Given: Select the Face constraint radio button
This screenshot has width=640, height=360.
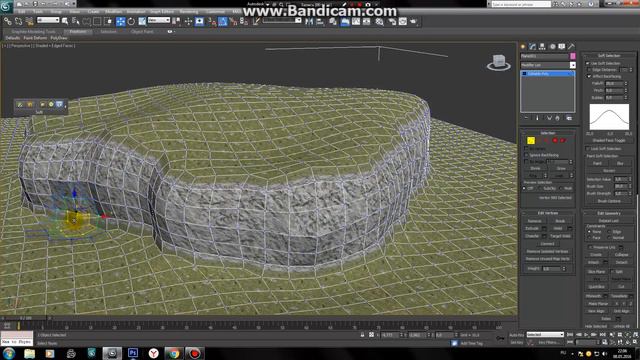Looking at the screenshot, I should click(x=589, y=238).
